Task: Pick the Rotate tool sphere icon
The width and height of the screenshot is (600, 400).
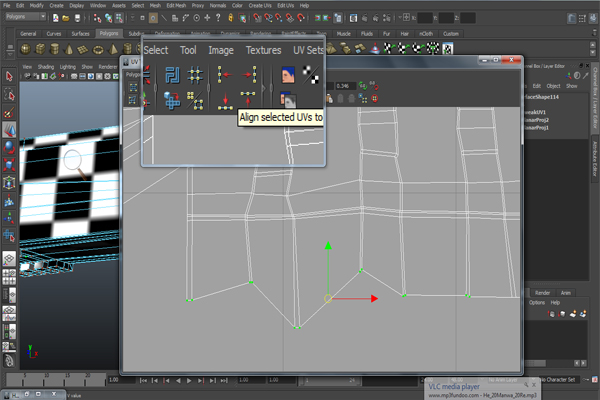Action: point(9,147)
